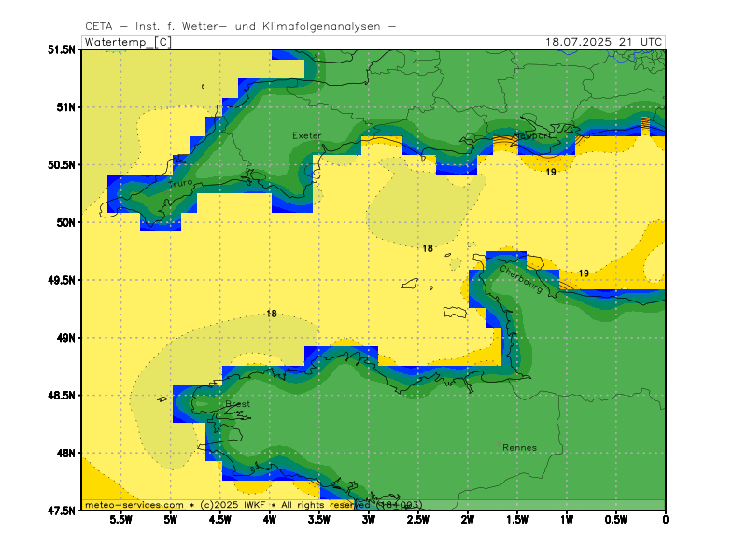Click contour label 19 south of Newport

click(551, 172)
